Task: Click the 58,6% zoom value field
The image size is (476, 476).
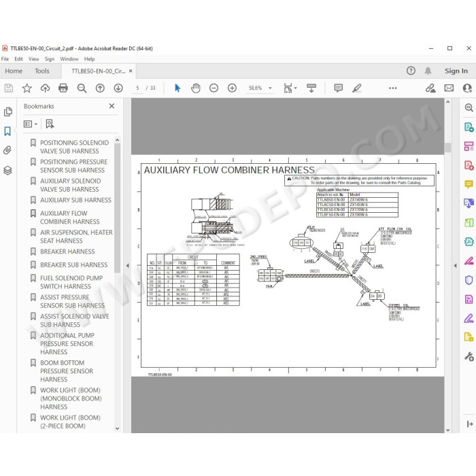Action: coord(255,88)
